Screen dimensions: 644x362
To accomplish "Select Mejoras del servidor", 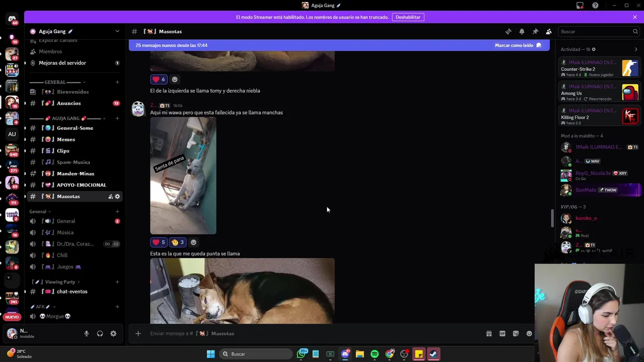I will [75, 63].
